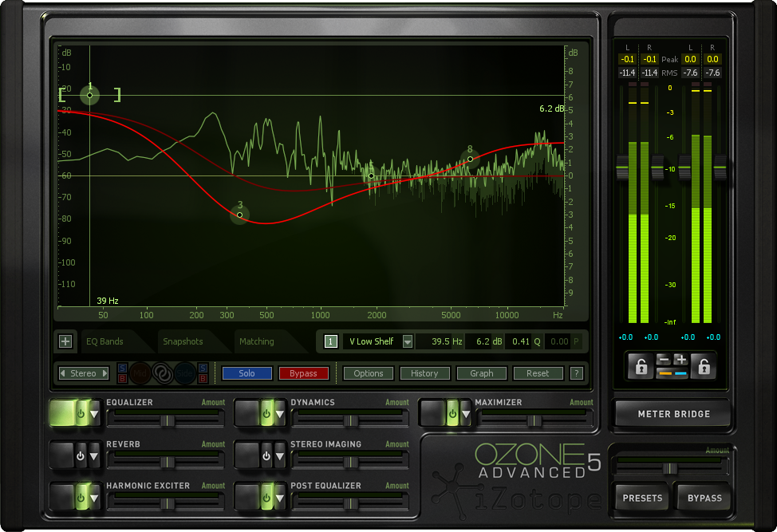Expand the Post Equalizer dropdown arrow
This screenshot has height=532, width=777.
[280, 498]
